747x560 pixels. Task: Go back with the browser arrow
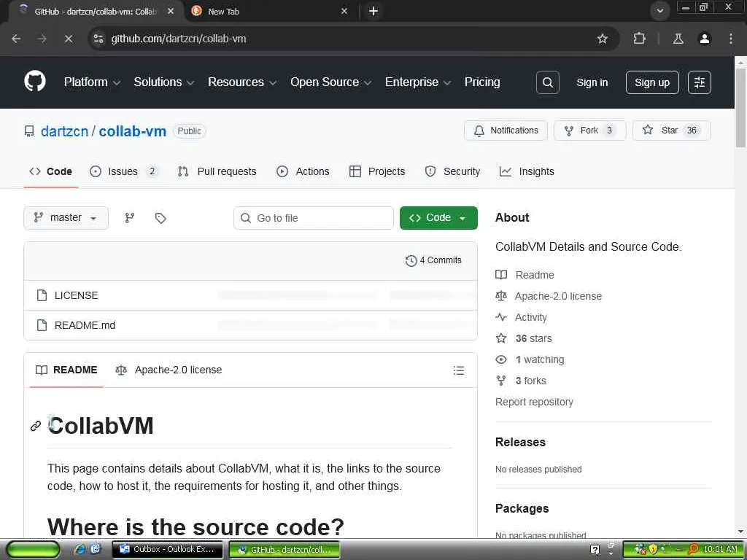click(16, 39)
